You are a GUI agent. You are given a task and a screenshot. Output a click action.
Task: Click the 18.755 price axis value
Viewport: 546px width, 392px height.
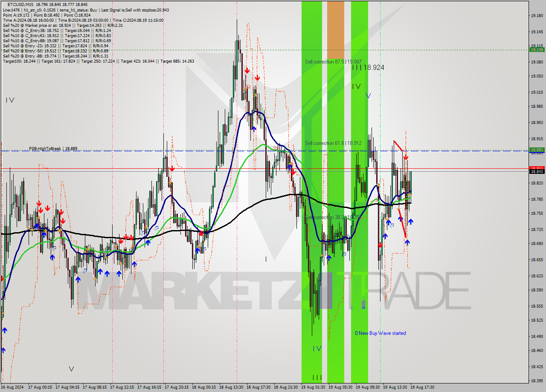coord(536,213)
